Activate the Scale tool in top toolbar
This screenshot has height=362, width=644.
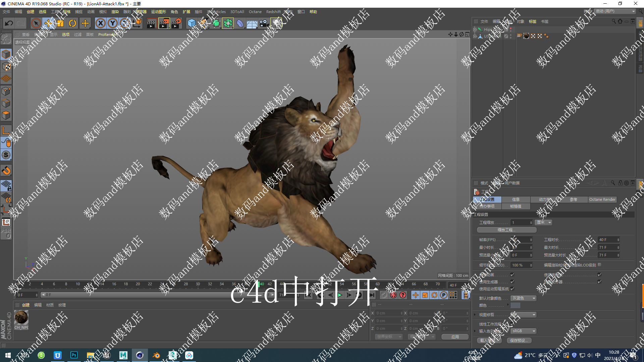(60, 23)
